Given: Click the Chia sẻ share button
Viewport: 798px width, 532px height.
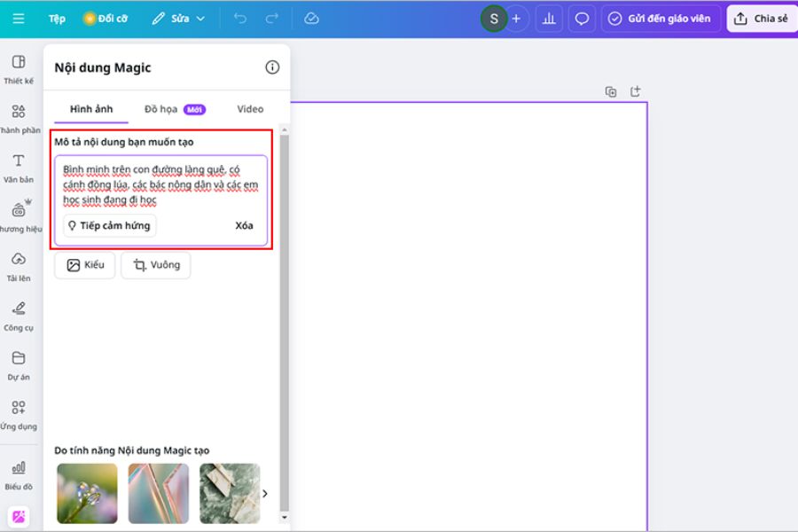Looking at the screenshot, I should tap(762, 19).
